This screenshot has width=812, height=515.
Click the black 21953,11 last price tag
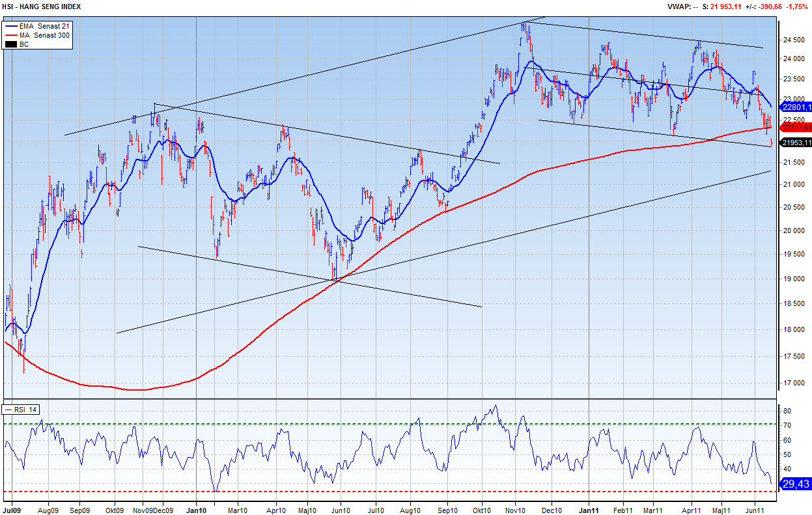(796, 143)
